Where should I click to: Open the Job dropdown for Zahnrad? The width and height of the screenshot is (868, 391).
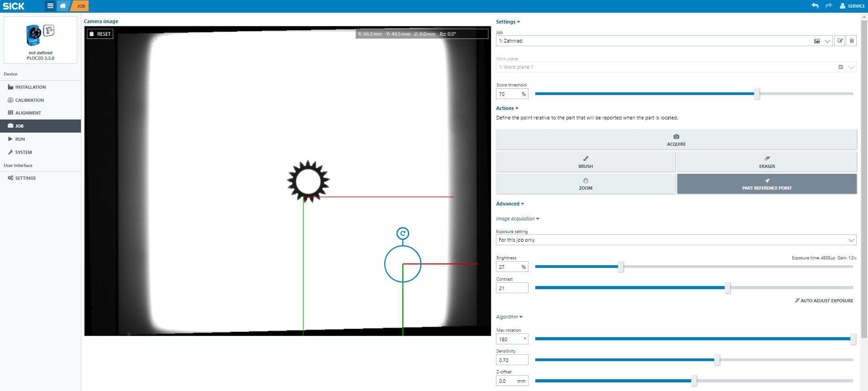827,41
